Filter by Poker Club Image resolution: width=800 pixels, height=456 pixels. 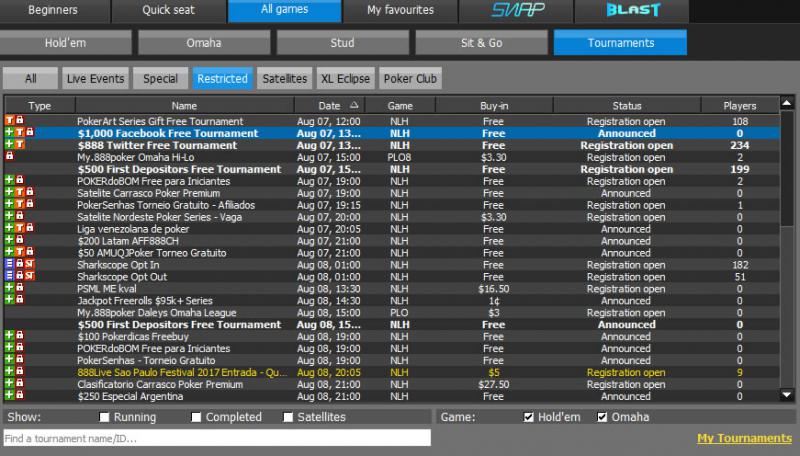tap(410, 79)
